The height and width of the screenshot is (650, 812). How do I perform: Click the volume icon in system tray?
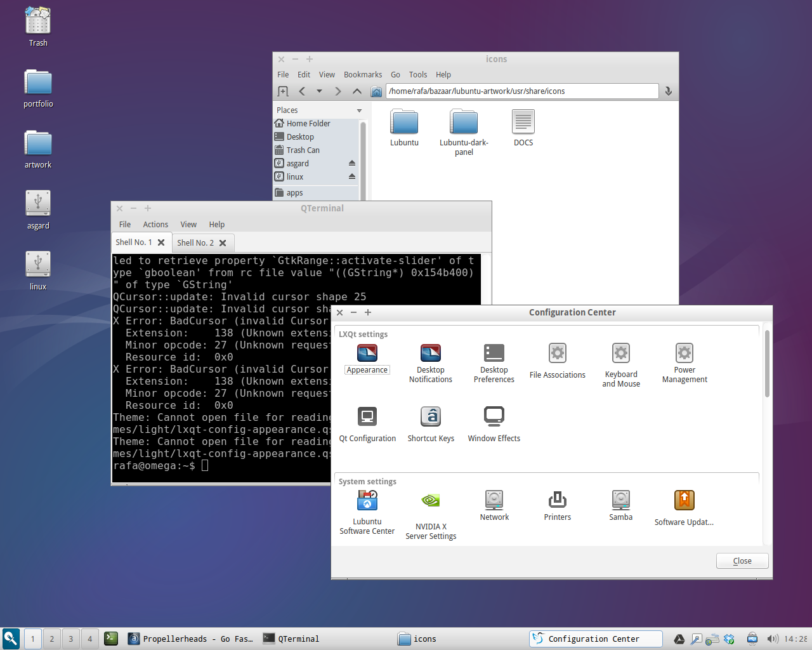(x=771, y=639)
